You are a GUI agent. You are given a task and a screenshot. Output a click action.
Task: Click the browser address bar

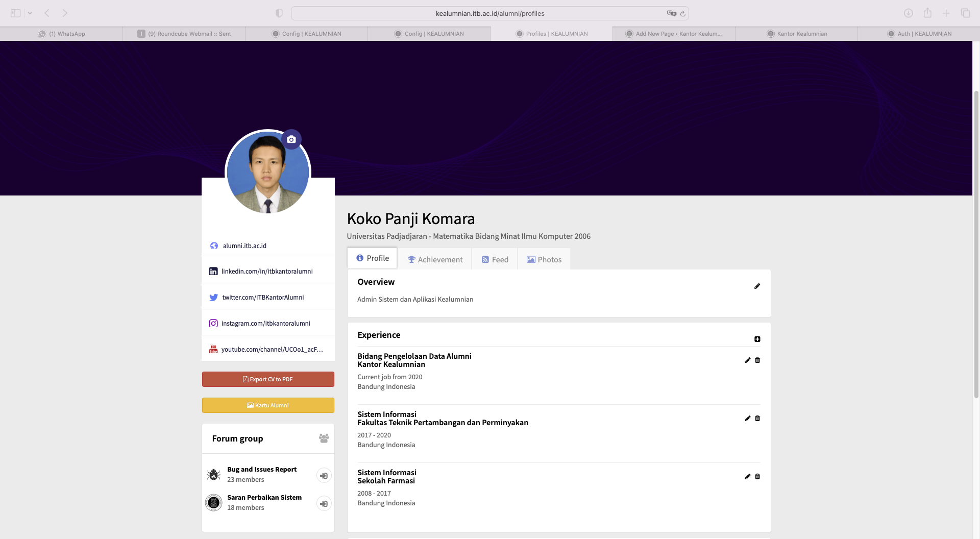(x=489, y=13)
